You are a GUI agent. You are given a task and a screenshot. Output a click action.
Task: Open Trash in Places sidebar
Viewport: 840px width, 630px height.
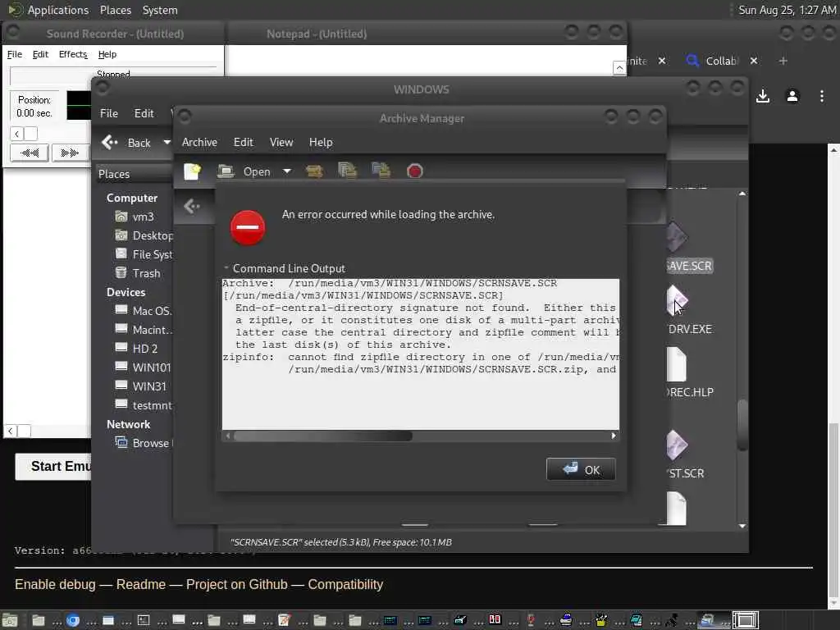138,273
